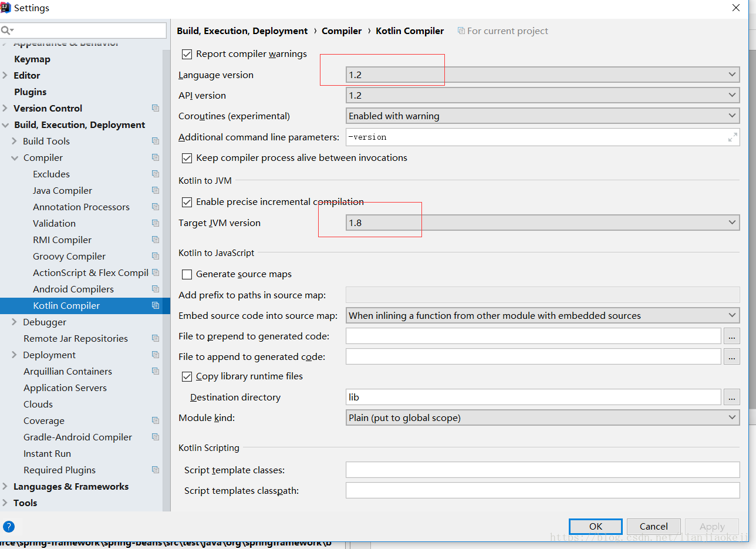Image resolution: width=756 pixels, height=549 pixels.
Task: Select Plugins in the settings tree
Action: pos(30,92)
